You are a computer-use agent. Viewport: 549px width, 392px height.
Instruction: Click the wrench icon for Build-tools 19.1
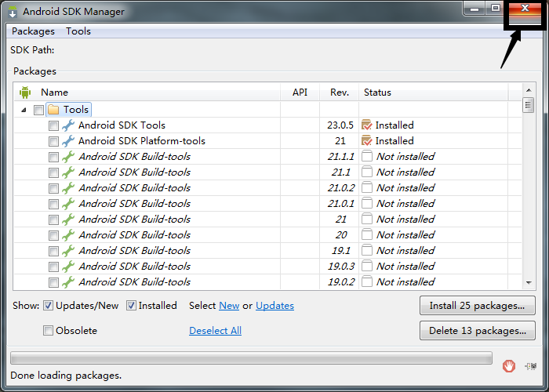[x=68, y=251]
